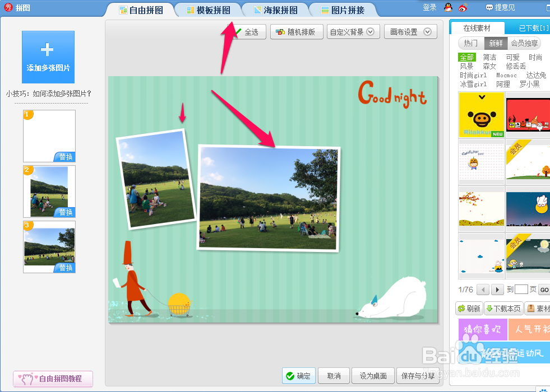
Task: Open the 已下载 tab
Action: coord(533,28)
